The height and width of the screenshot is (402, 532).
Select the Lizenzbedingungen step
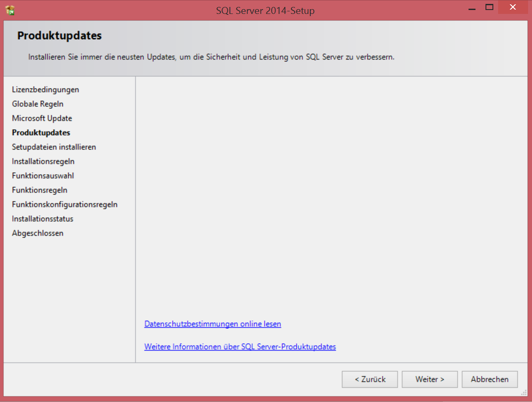pos(46,90)
